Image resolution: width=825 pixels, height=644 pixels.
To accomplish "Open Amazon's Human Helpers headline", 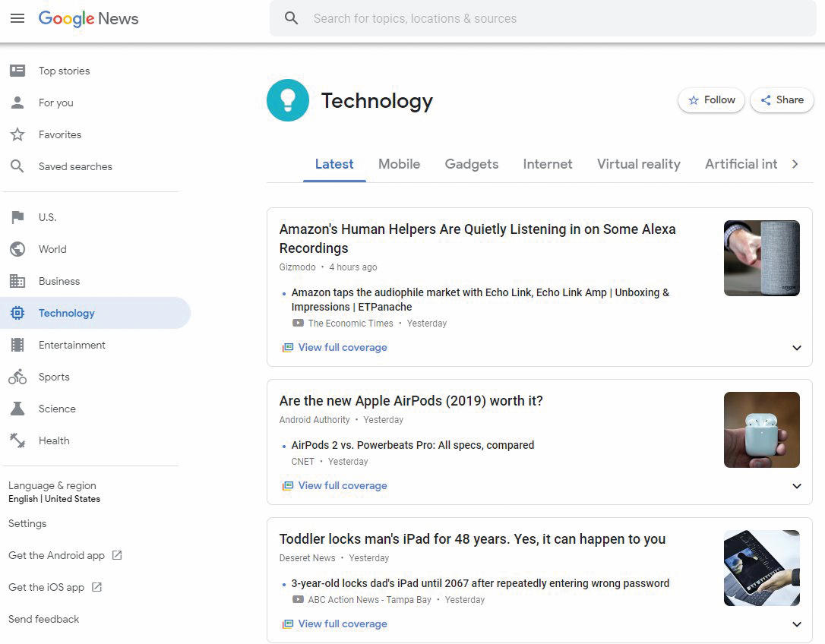I will (477, 238).
